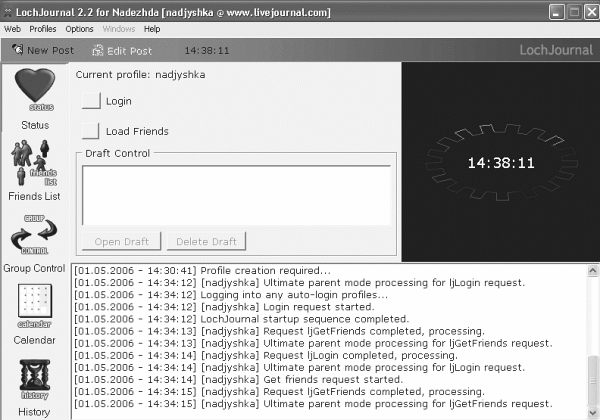Click the gear clock display panel
600x420 pixels.
click(501, 162)
